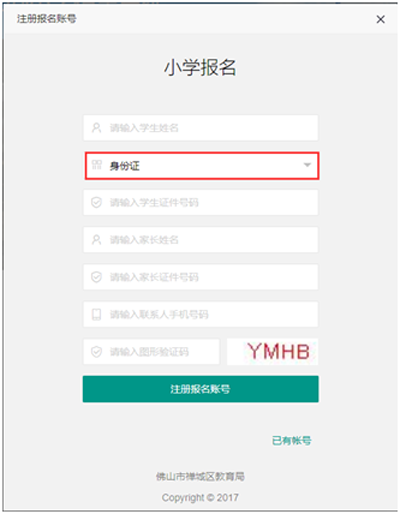Screen dimensions: 400x514
Task: Click the 请输入家长证件号码 input field
Action: [201, 277]
